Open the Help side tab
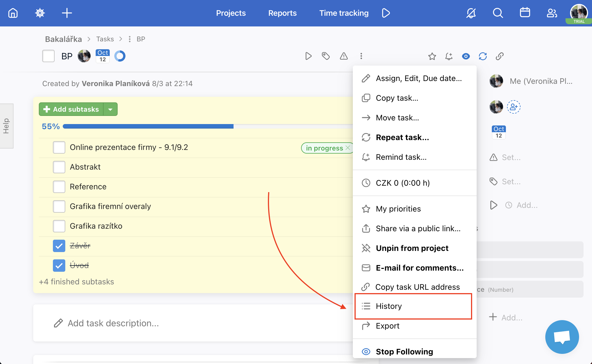The height and width of the screenshot is (364, 592). (6, 126)
